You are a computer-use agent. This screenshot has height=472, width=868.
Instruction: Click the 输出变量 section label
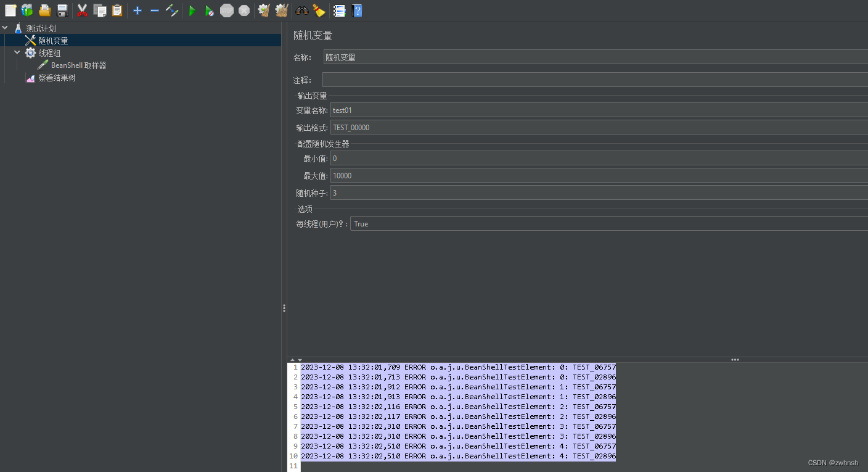pyautogui.click(x=313, y=96)
